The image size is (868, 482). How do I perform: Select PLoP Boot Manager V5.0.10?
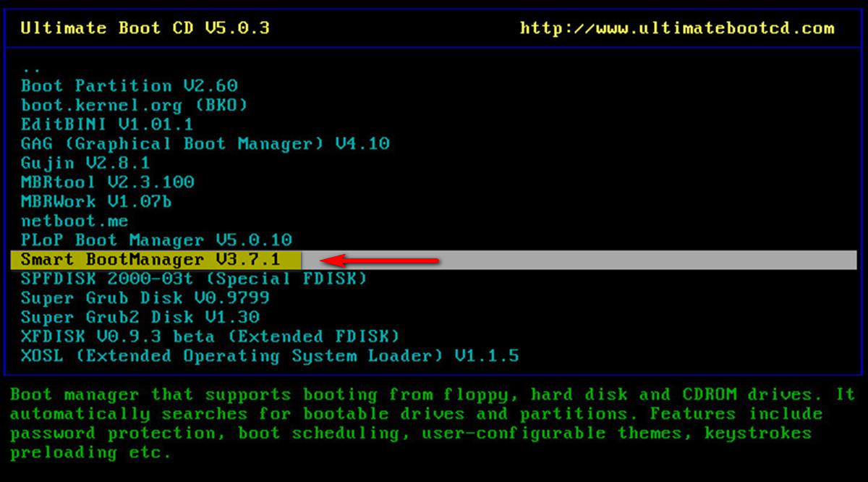pyautogui.click(x=156, y=240)
